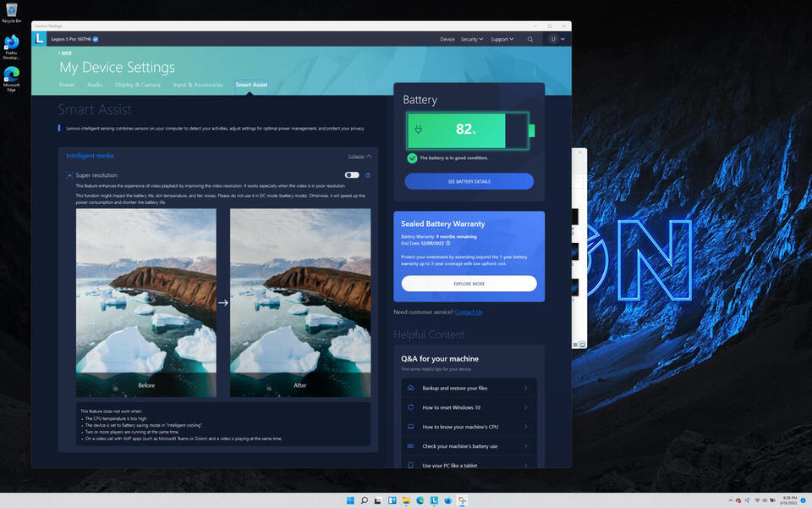Open the taskbar clock and date
Image resolution: width=812 pixels, height=508 pixels.
click(788, 500)
